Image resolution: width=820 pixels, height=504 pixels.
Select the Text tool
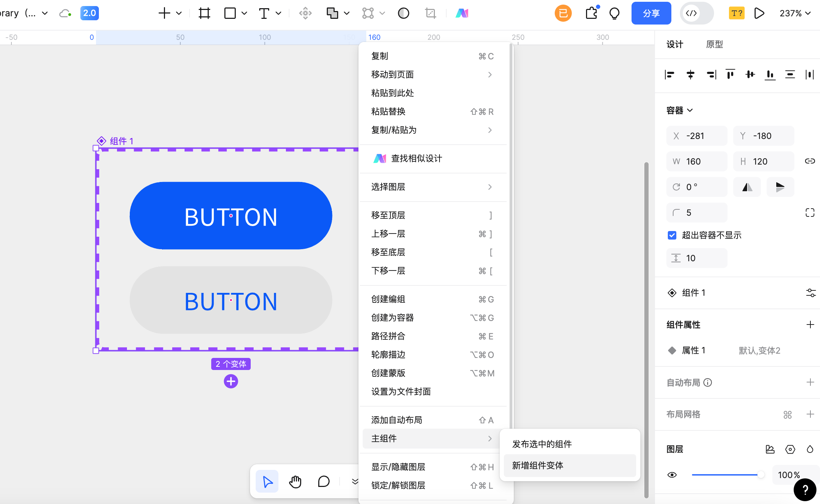click(x=264, y=14)
